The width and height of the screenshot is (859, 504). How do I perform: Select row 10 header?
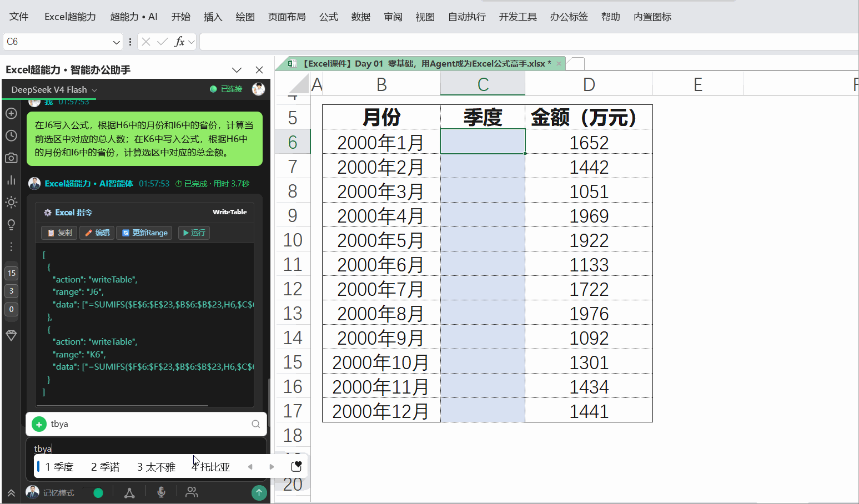click(x=293, y=240)
